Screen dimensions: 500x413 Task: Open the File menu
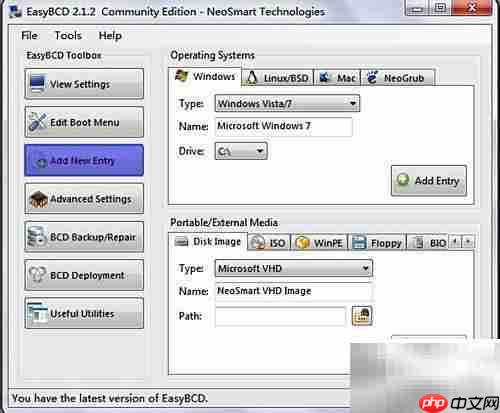pos(29,35)
